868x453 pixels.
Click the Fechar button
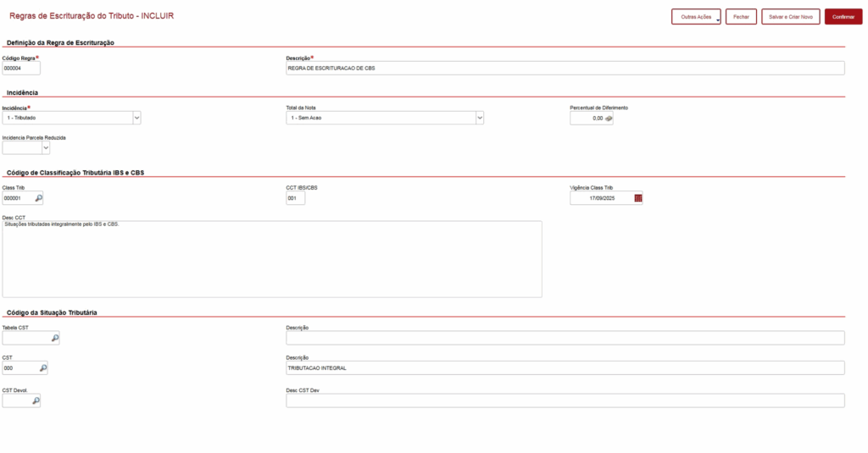741,17
